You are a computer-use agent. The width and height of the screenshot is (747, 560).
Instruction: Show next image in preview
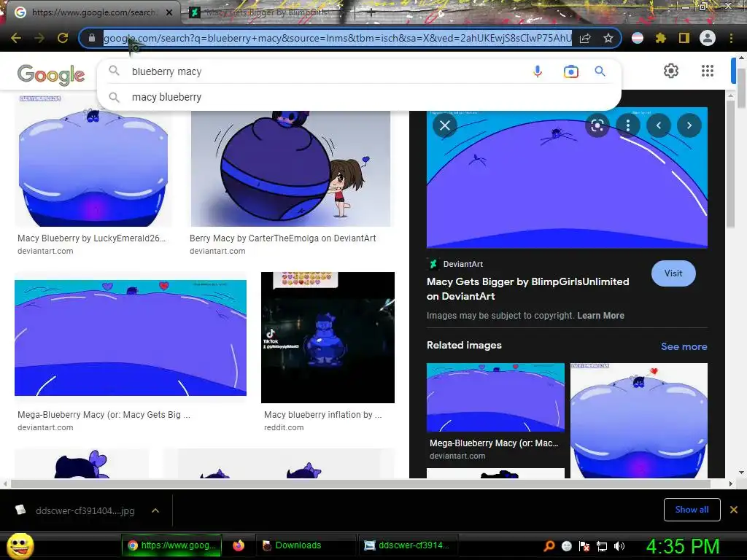click(x=689, y=125)
